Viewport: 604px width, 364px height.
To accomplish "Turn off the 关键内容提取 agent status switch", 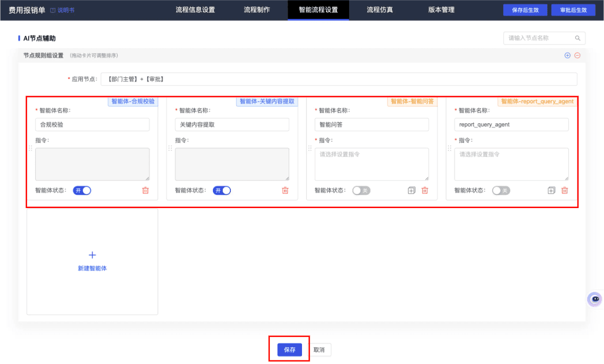I will point(222,191).
